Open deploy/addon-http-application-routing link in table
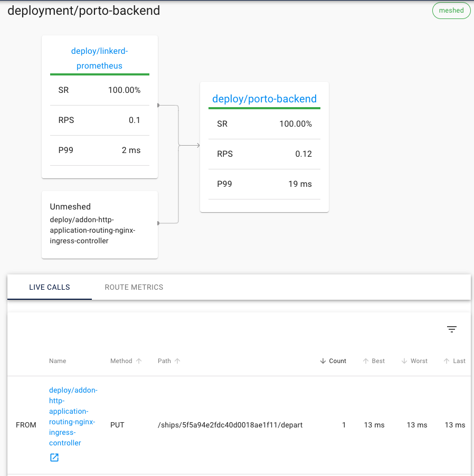 73,416
